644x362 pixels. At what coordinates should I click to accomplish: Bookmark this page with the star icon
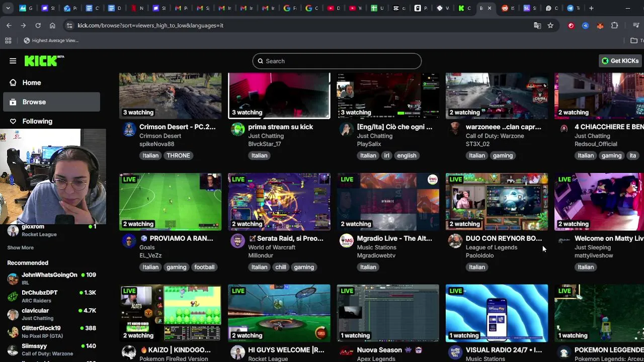pyautogui.click(x=550, y=25)
